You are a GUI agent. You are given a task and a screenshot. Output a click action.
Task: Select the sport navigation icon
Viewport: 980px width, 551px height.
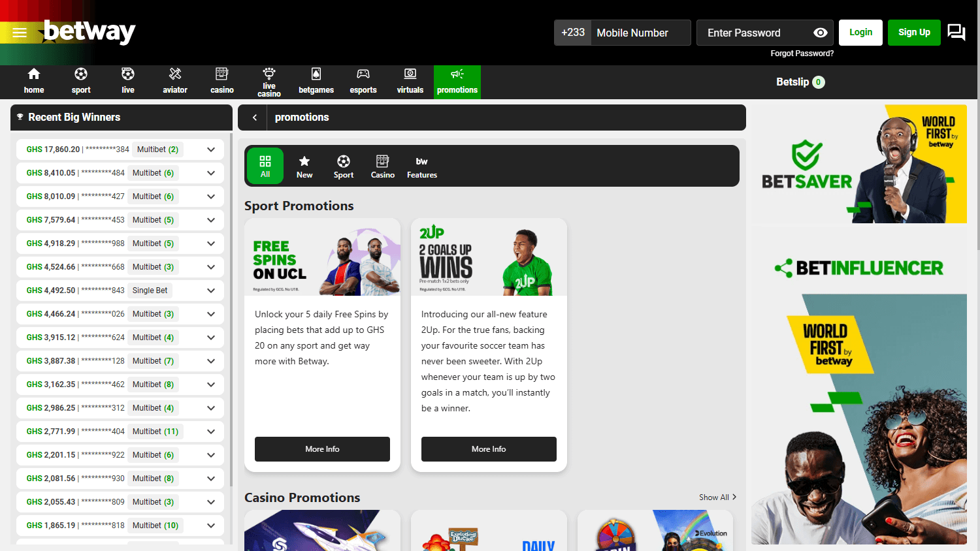(x=80, y=82)
